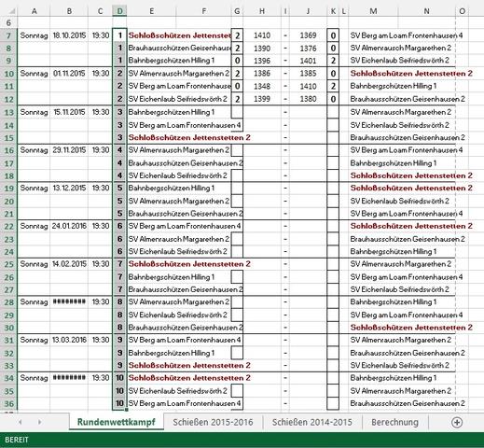Screen dimensions: 484x448
Task: Select column A header
Action: (x=34, y=11)
